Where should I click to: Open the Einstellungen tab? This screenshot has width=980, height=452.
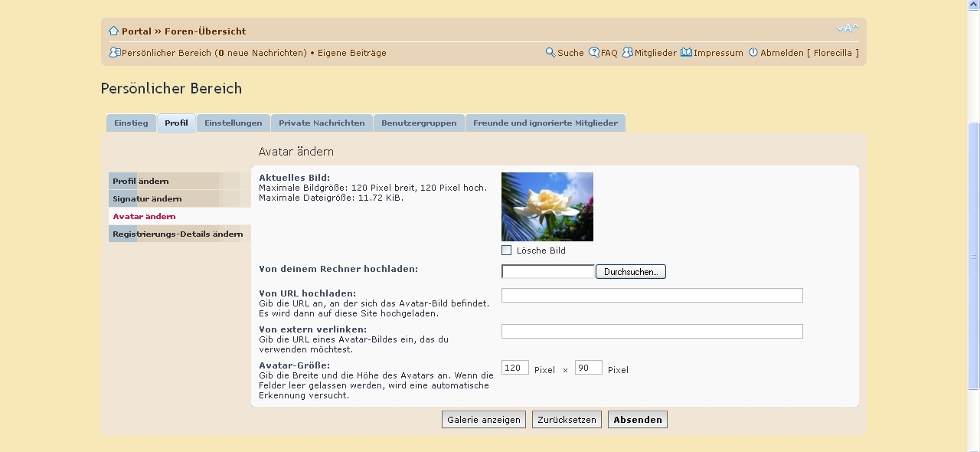(x=233, y=123)
